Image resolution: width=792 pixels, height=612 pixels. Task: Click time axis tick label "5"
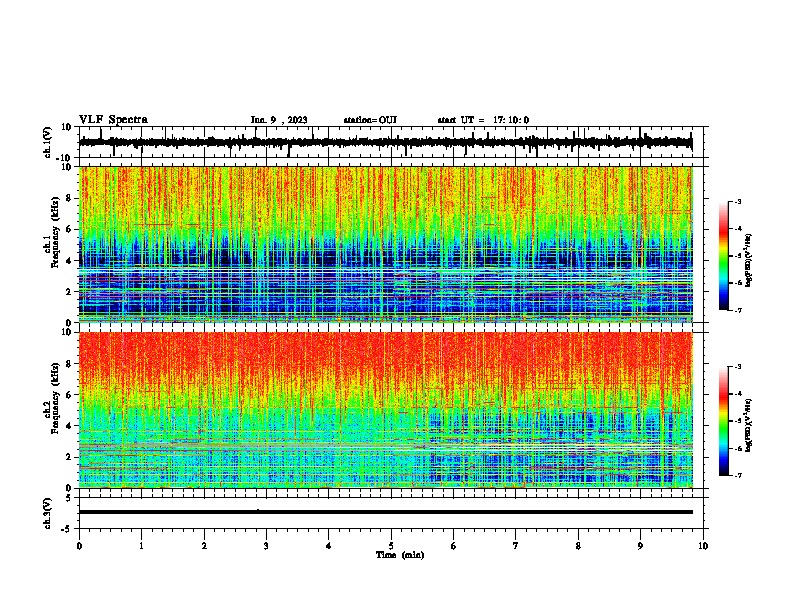pos(391,546)
